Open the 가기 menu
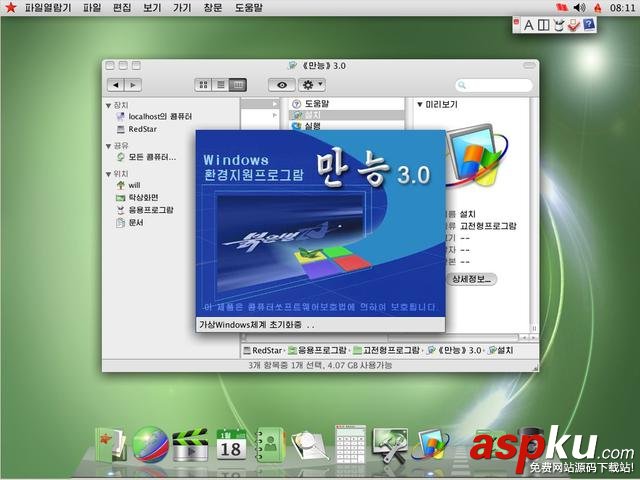 point(182,8)
